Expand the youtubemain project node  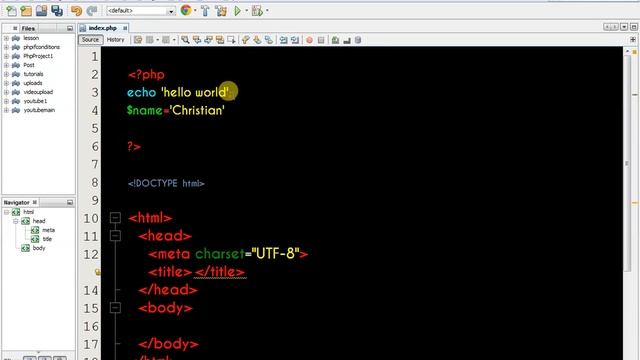click(x=6, y=110)
